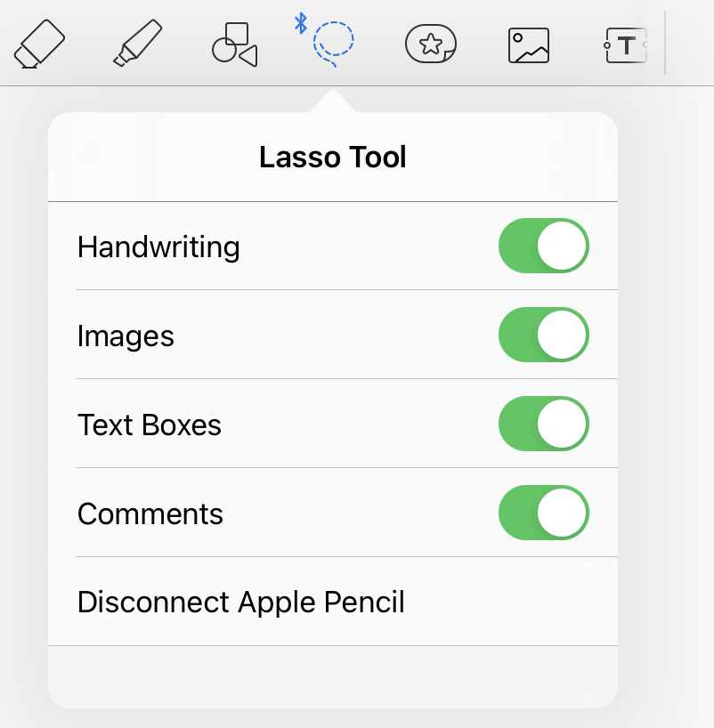This screenshot has height=728, width=714.
Task: Tap the Handwriting row label
Action: (158, 247)
